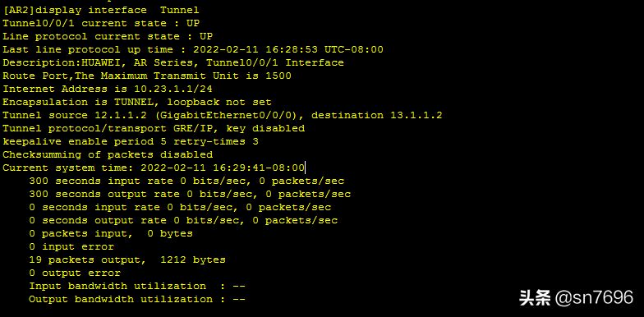The width and height of the screenshot is (644, 317).
Task: Click the Output bandwidth utilization line
Action: pyautogui.click(x=137, y=299)
